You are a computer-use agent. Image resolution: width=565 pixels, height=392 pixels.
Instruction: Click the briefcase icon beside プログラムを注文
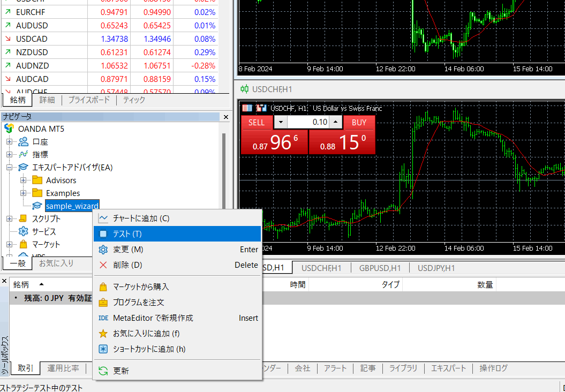point(103,302)
